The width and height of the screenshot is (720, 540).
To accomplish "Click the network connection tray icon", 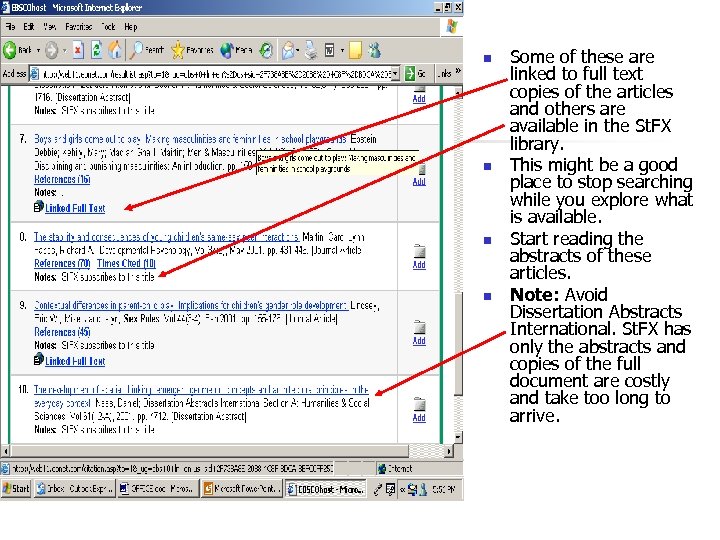I will [x=412, y=489].
